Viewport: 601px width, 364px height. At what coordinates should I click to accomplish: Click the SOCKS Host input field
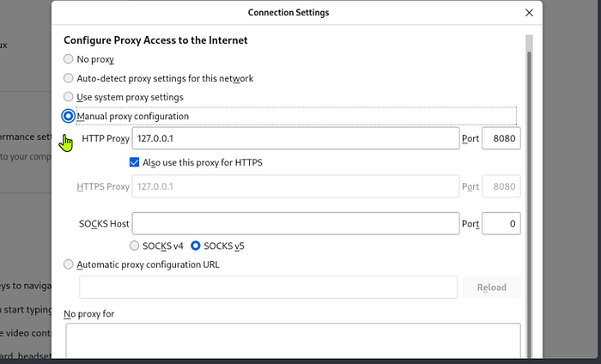coord(295,223)
